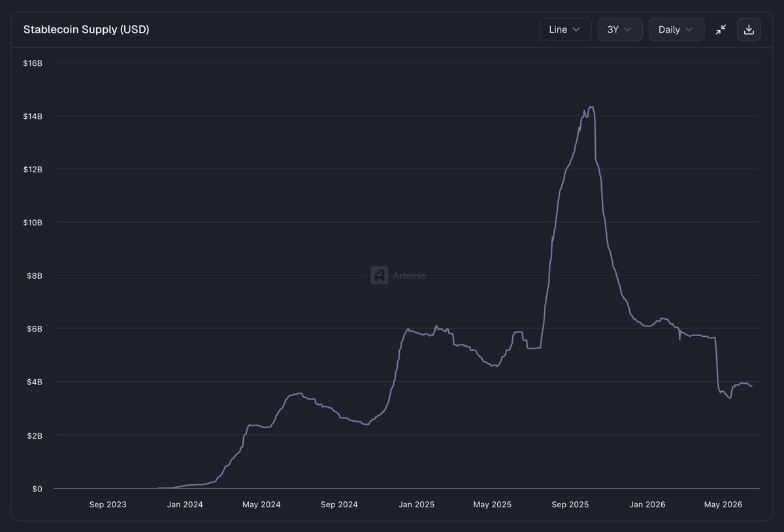Open the Line chart type dropdown
Screen dimensions: 784x532
565,29
